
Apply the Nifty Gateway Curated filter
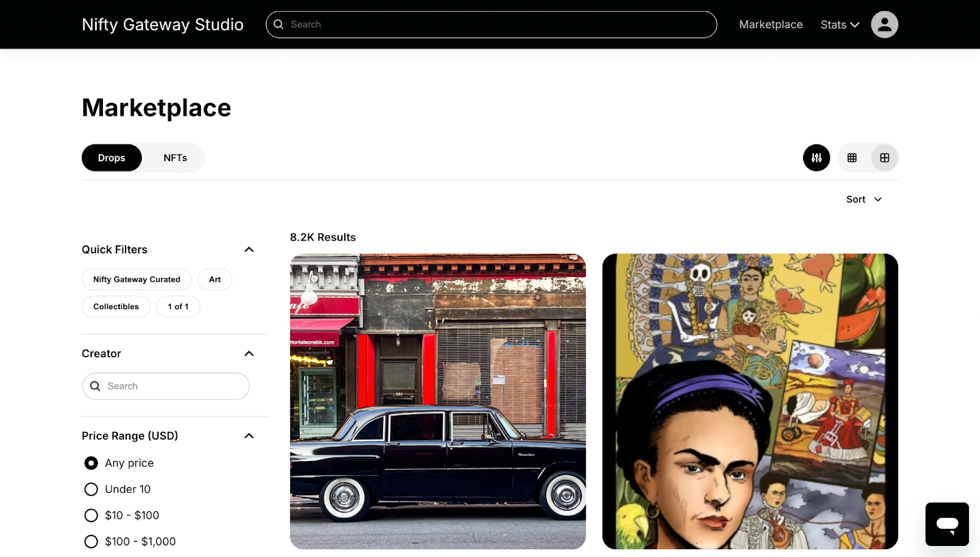137,280
